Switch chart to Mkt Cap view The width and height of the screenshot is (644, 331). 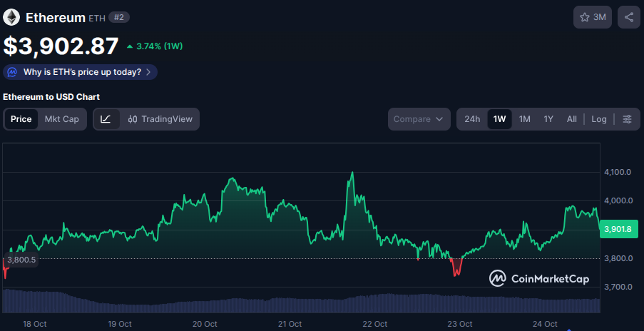coord(62,119)
